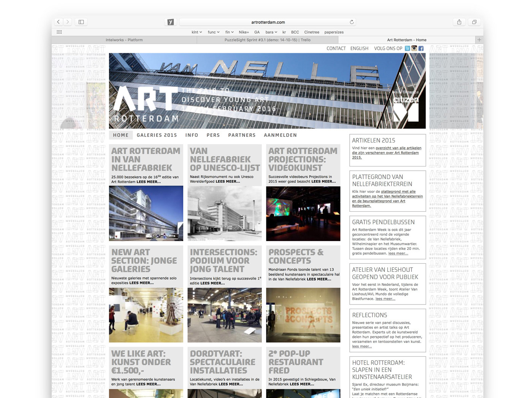Open the ferris wheel gallery photo
This screenshot has width=532, height=398.
(x=146, y=315)
